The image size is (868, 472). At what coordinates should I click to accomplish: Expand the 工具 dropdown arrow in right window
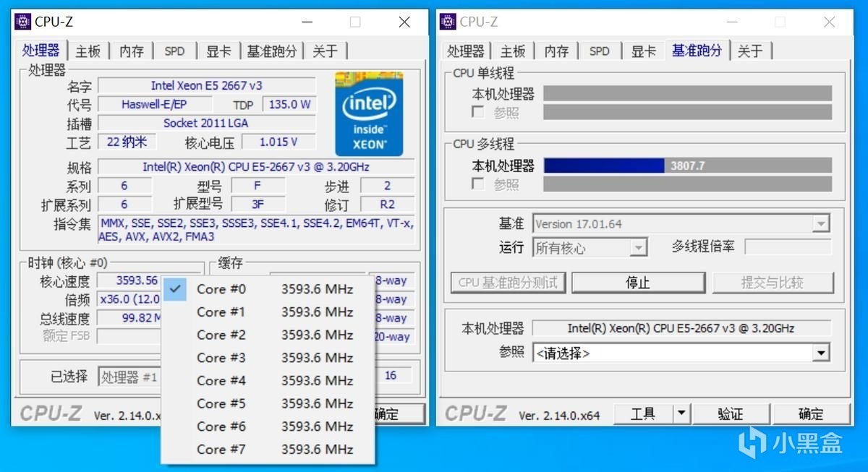click(681, 413)
